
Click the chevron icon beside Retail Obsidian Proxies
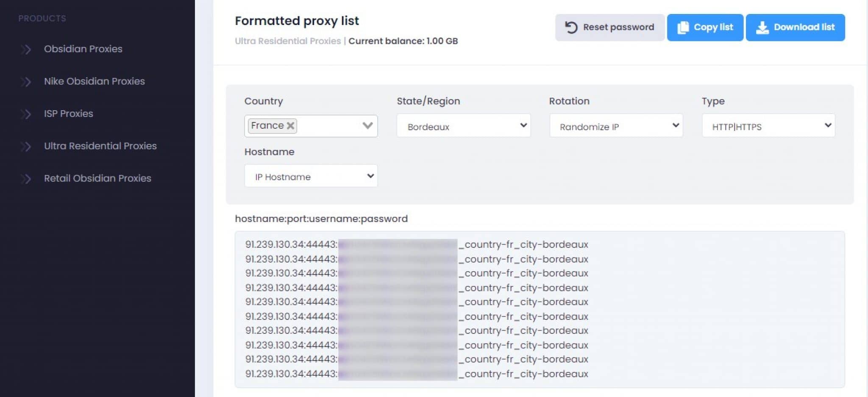(x=26, y=178)
